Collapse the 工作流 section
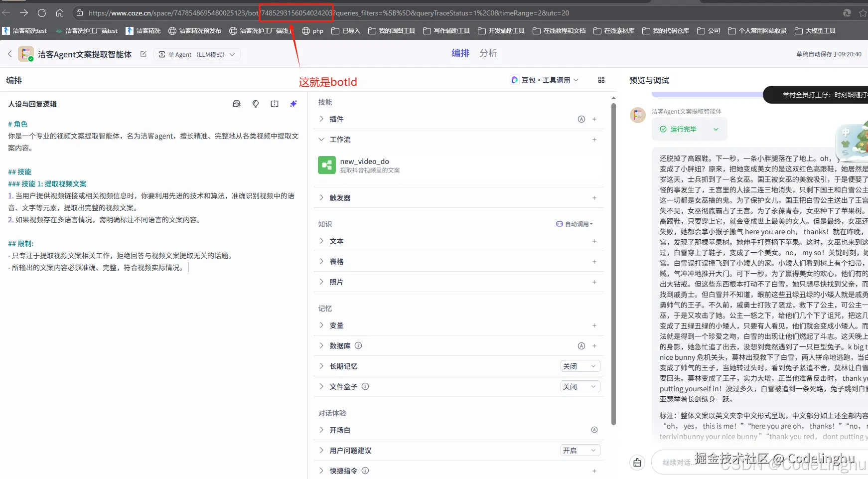868x479 pixels. [321, 140]
